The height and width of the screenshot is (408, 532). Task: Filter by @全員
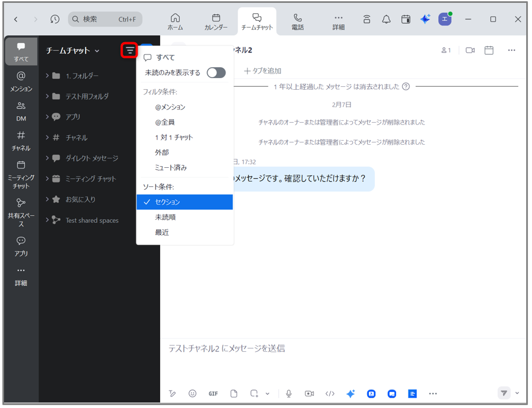coord(184,122)
